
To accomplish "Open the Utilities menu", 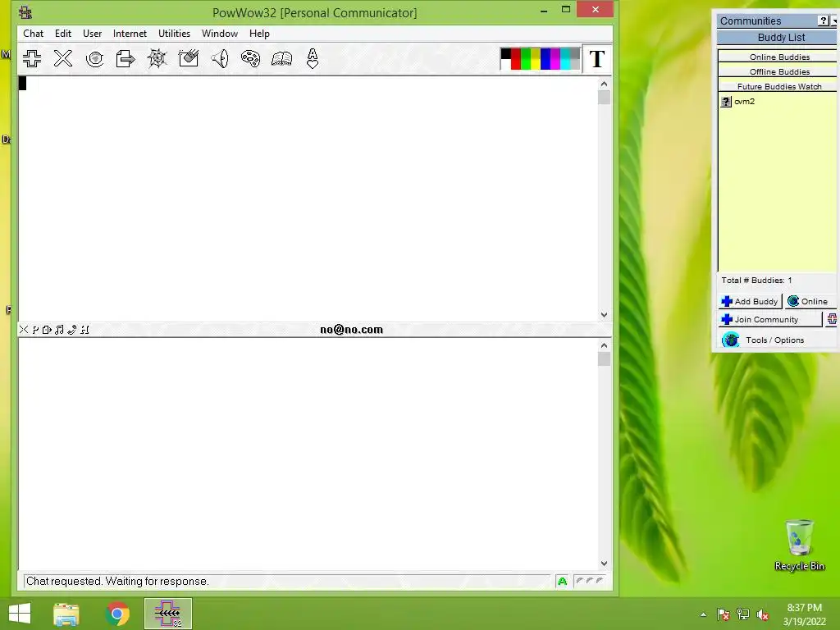I will (174, 33).
